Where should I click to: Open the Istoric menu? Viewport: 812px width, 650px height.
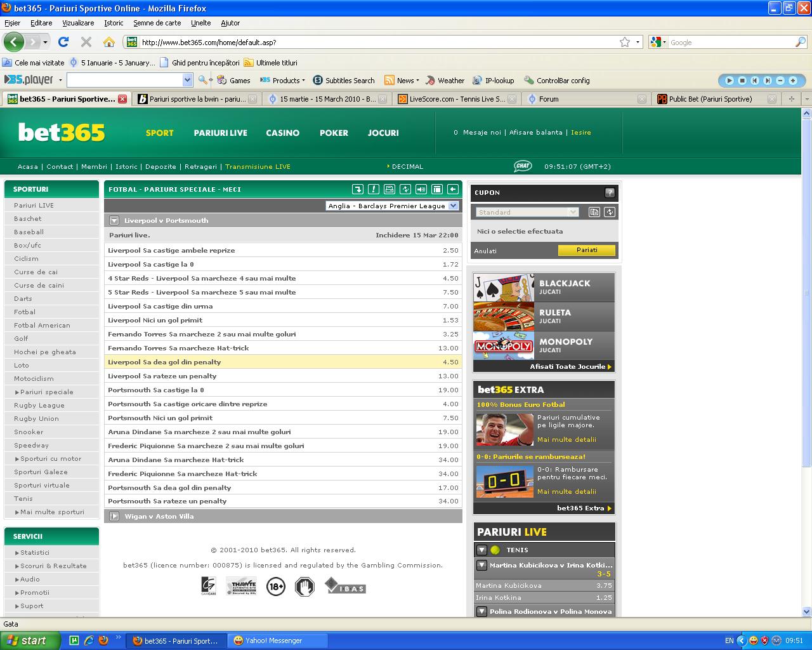[x=114, y=23]
